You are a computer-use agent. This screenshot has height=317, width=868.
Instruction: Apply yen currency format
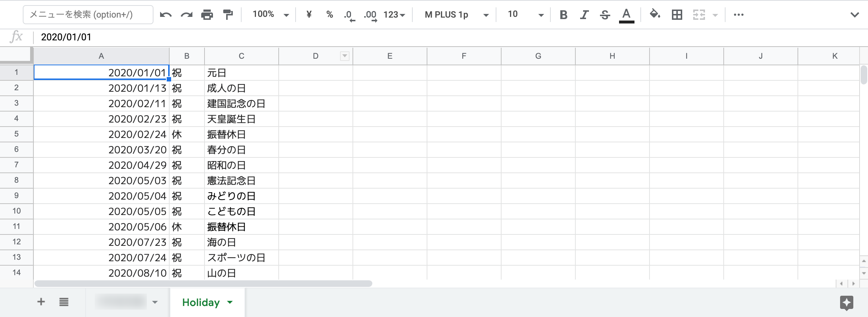309,15
